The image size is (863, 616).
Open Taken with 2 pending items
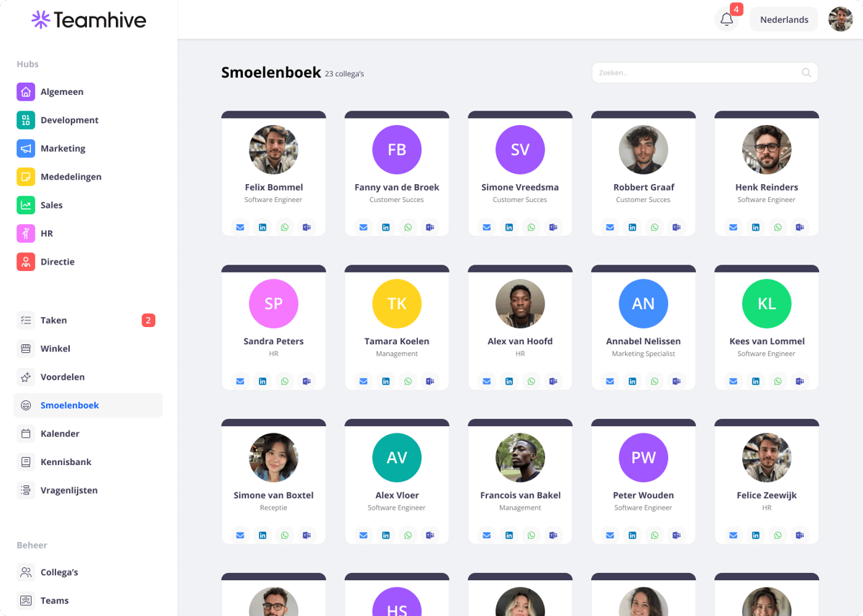[x=54, y=321]
